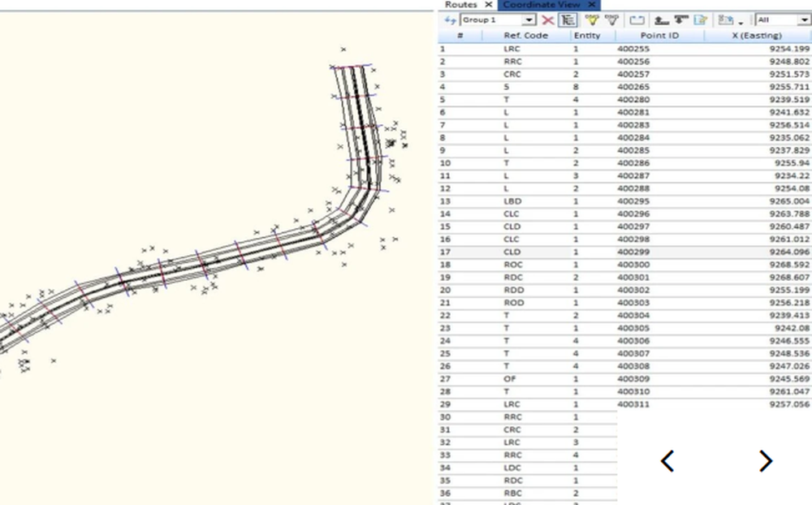The width and height of the screenshot is (812, 505).
Task: Switch to the Routes tab
Action: [x=461, y=5]
